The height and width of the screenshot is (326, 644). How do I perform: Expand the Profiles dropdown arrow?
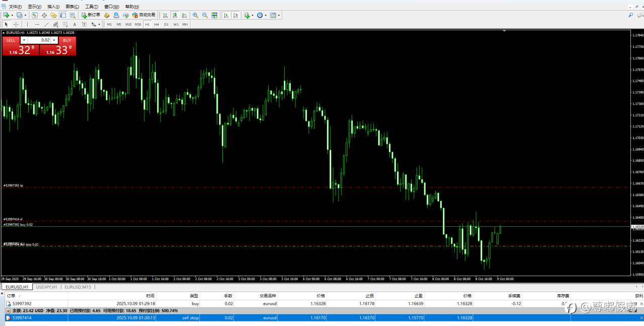25,15
